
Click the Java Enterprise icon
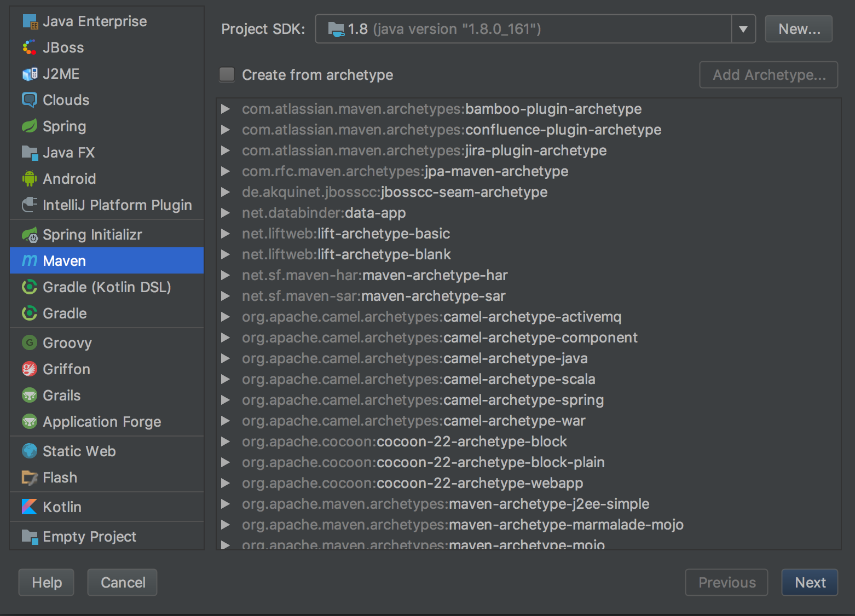pos(30,21)
